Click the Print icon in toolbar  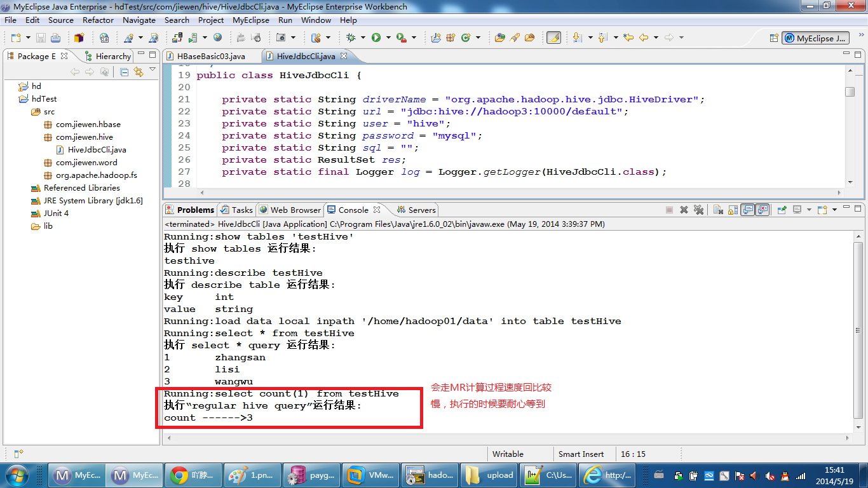(55, 38)
